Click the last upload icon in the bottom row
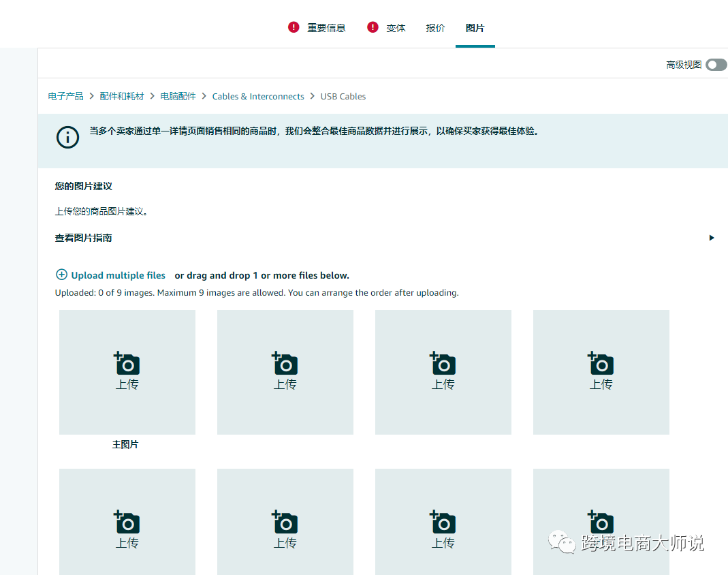This screenshot has height=575, width=728. point(601,522)
